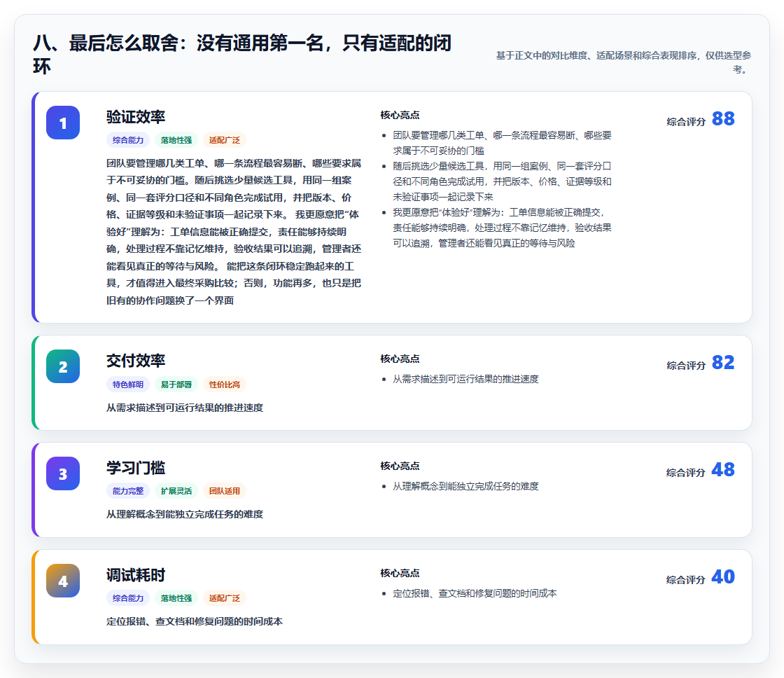Click the rank 1 number badge
The image size is (784, 678).
(63, 123)
